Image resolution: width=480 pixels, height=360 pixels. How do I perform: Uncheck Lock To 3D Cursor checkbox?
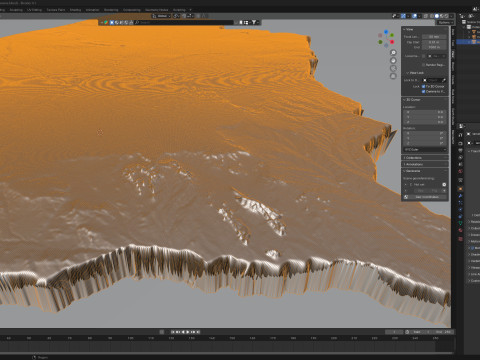(x=424, y=86)
